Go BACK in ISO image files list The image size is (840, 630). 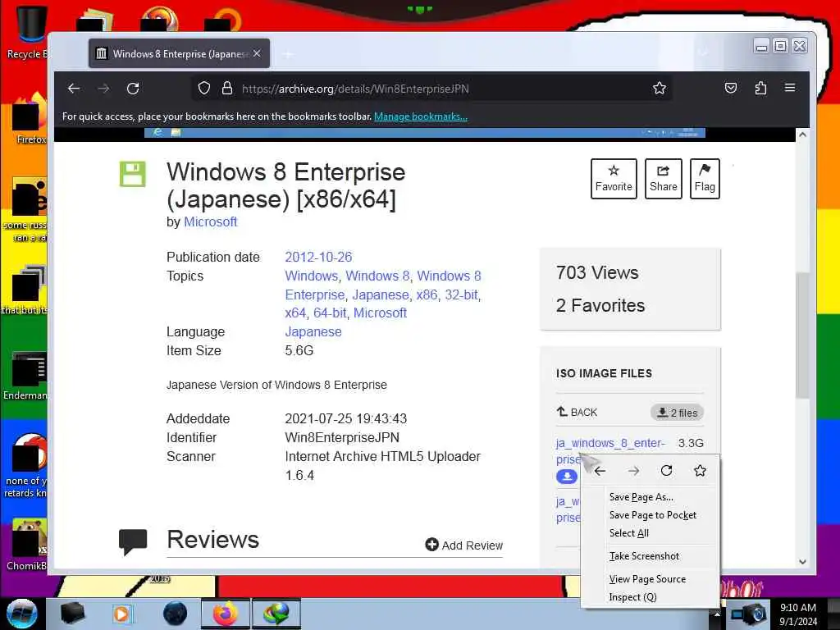(577, 412)
